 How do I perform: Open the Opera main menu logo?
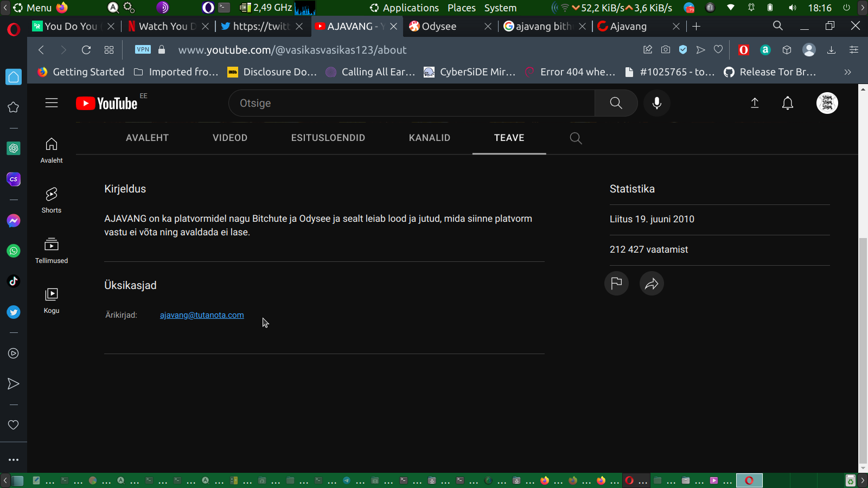(14, 29)
